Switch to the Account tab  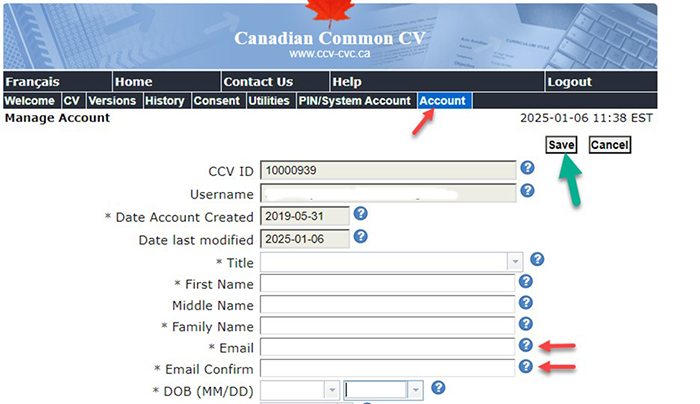(442, 101)
